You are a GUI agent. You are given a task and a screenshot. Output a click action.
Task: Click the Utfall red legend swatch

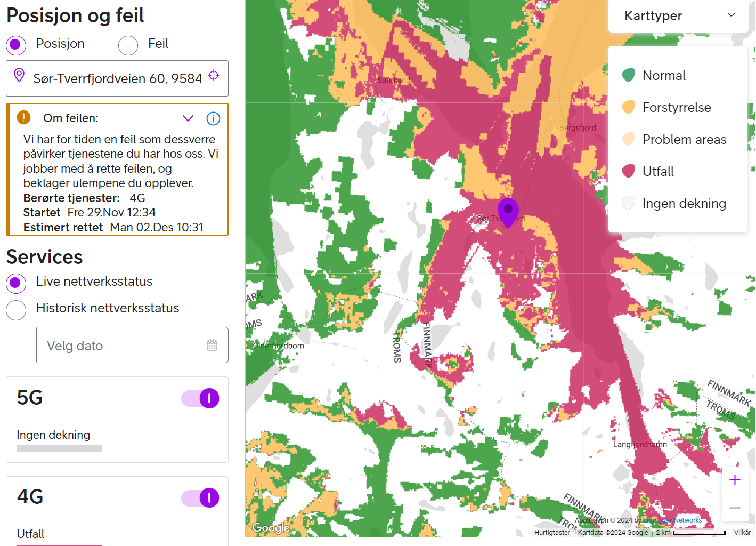(629, 171)
